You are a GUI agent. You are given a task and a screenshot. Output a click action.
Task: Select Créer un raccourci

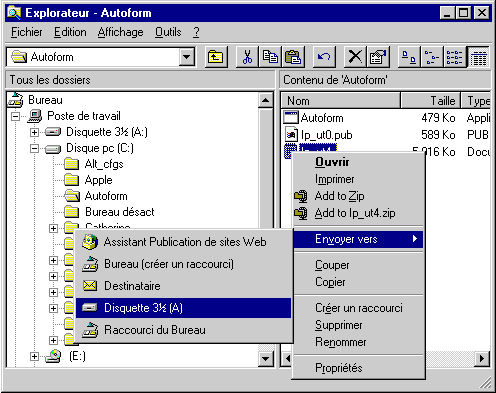point(358,308)
